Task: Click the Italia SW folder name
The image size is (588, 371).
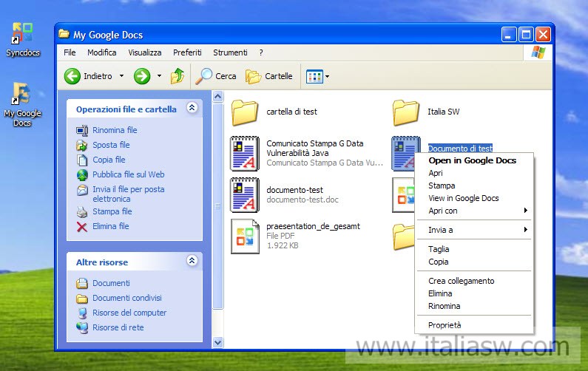Action: [x=443, y=112]
